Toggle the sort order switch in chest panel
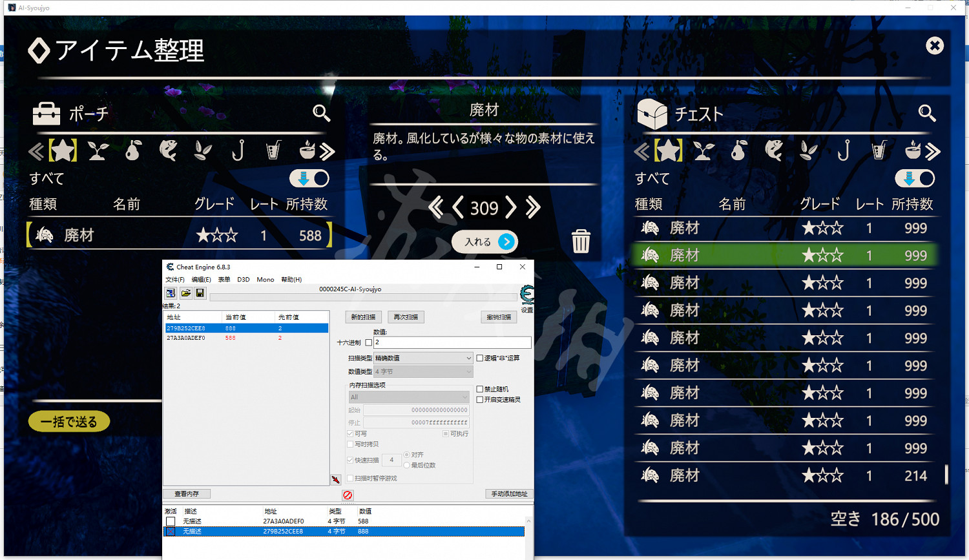The width and height of the screenshot is (969, 560). [x=915, y=178]
